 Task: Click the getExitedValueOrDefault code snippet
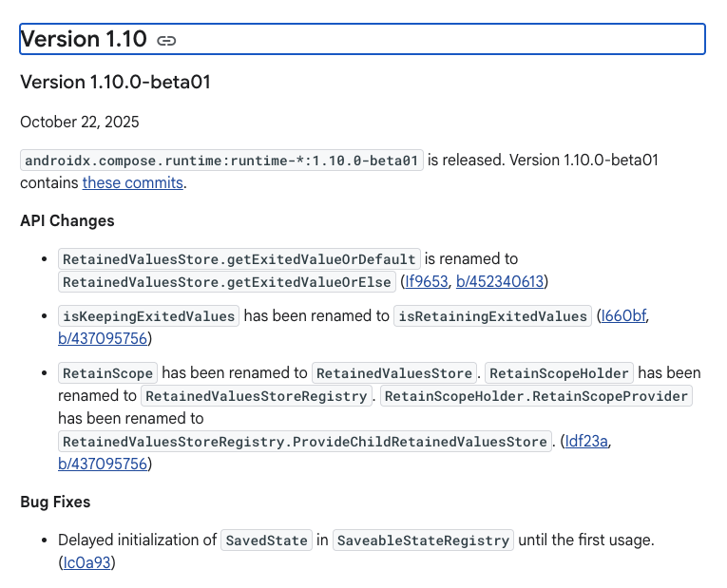click(x=239, y=259)
